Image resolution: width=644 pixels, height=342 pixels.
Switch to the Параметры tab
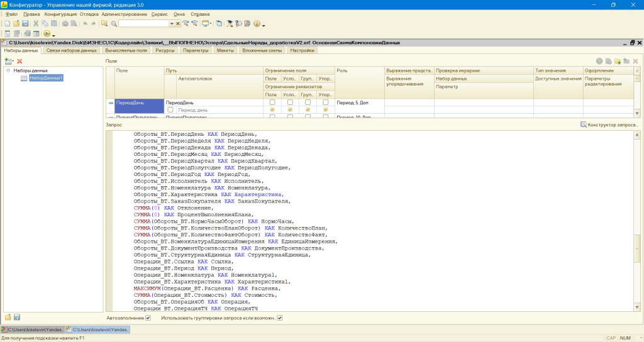(196, 50)
